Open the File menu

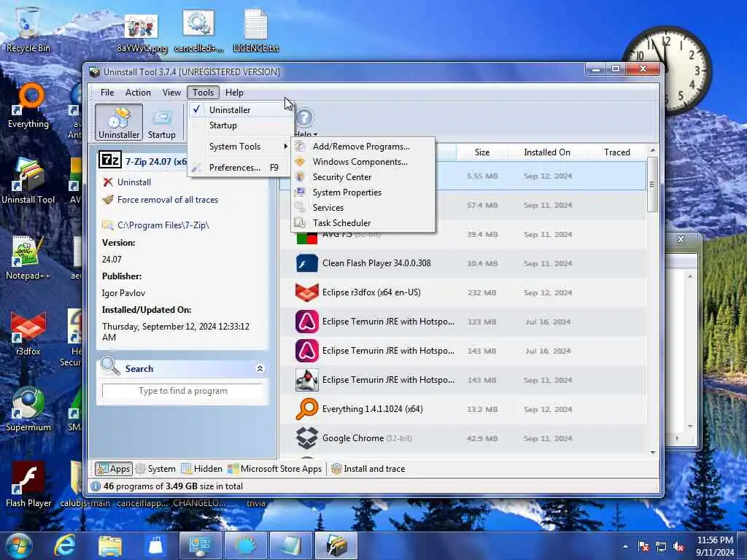coord(107,93)
